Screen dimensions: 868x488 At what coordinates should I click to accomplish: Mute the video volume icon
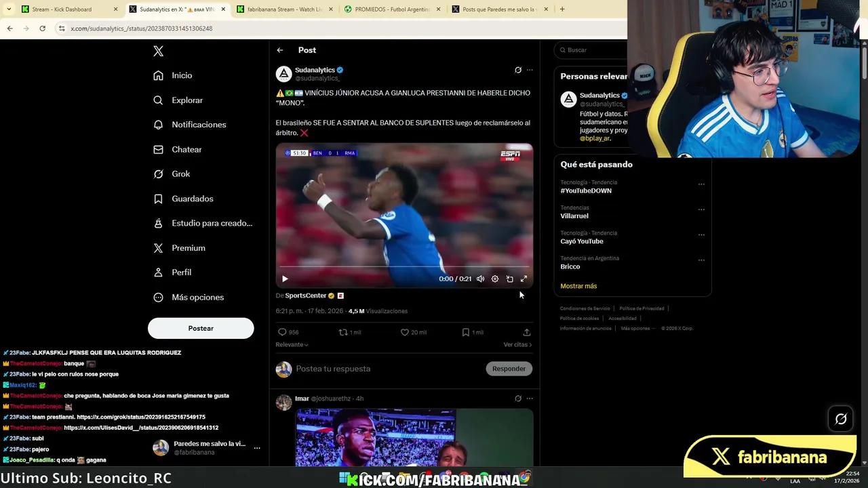click(480, 279)
